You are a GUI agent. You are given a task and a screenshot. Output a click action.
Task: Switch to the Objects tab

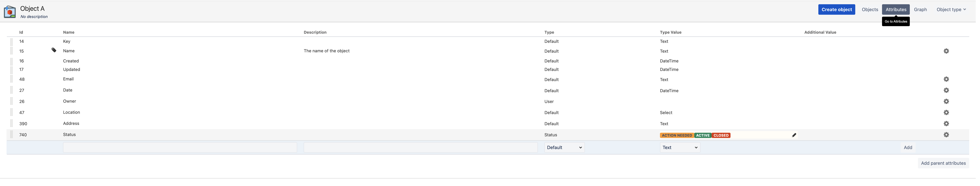[874, 9]
